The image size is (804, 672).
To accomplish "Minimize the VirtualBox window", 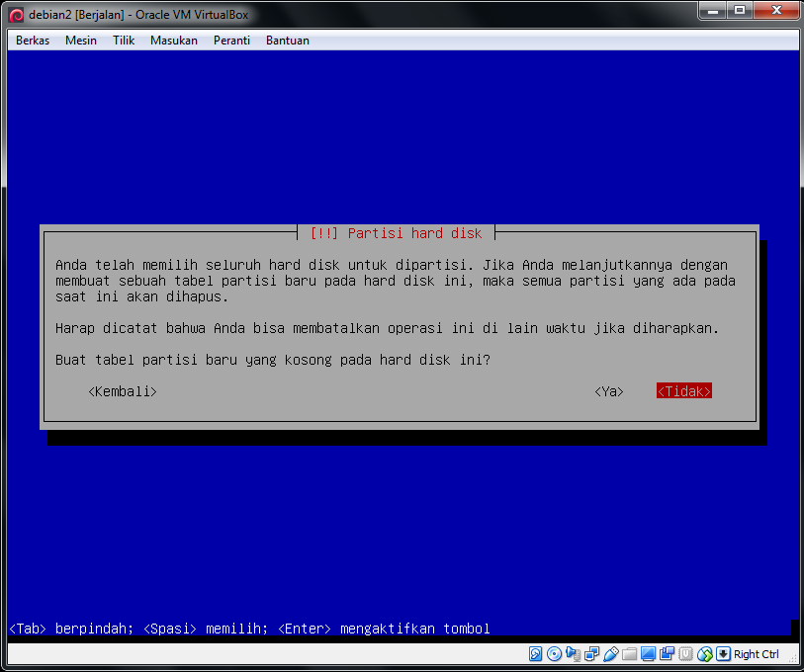I will pyautogui.click(x=713, y=10).
